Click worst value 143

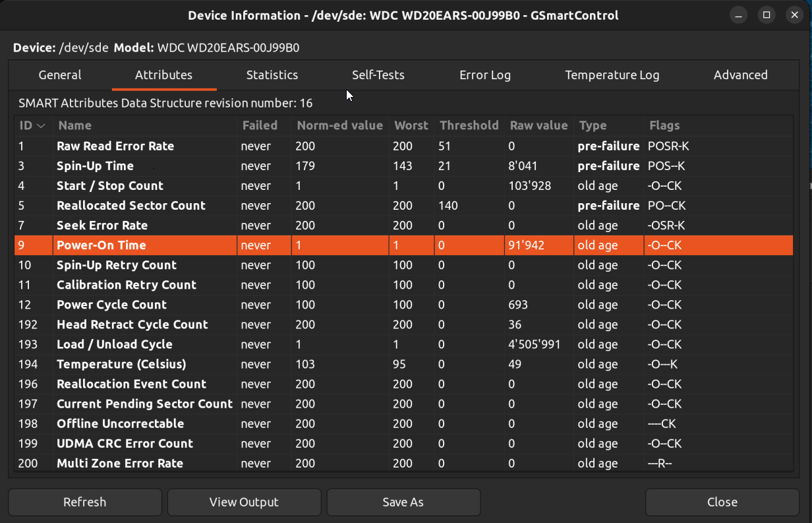pyautogui.click(x=403, y=166)
